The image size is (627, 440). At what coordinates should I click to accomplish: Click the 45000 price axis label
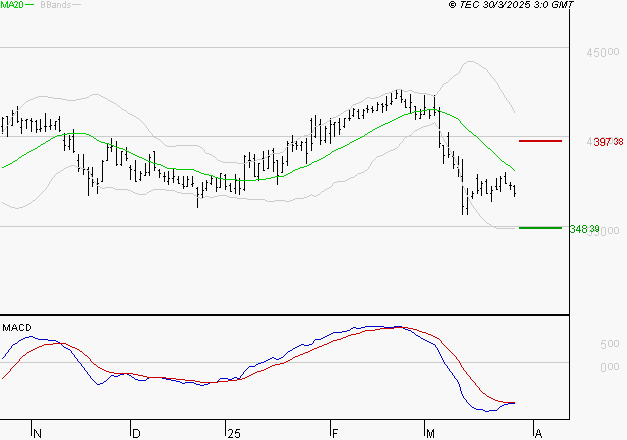click(x=603, y=52)
